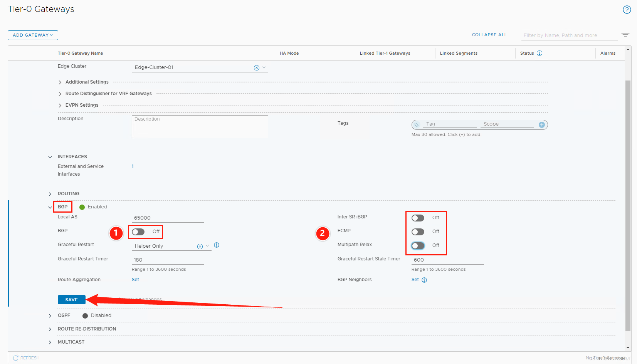637x364 pixels.
Task: Click the Description text area
Action: pyautogui.click(x=200, y=127)
